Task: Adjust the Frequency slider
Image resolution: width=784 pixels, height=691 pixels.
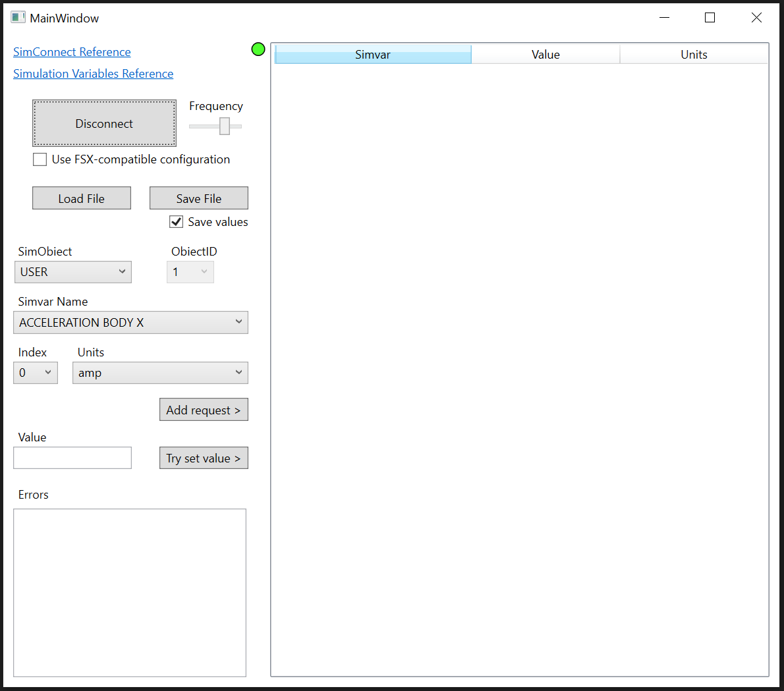Action: (224, 125)
